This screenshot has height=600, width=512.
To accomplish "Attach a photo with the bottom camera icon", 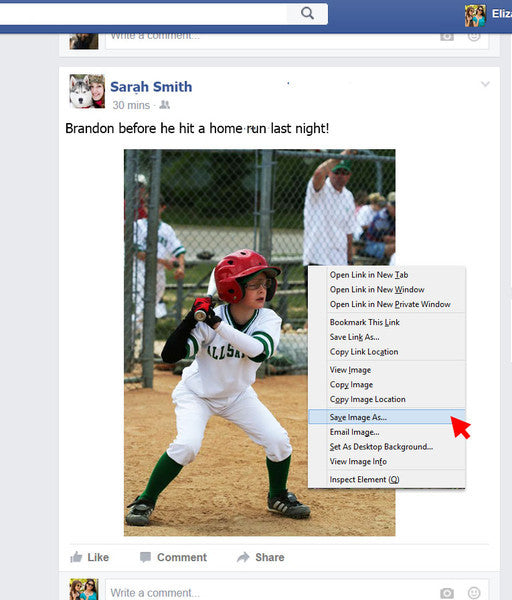I will point(447,593).
